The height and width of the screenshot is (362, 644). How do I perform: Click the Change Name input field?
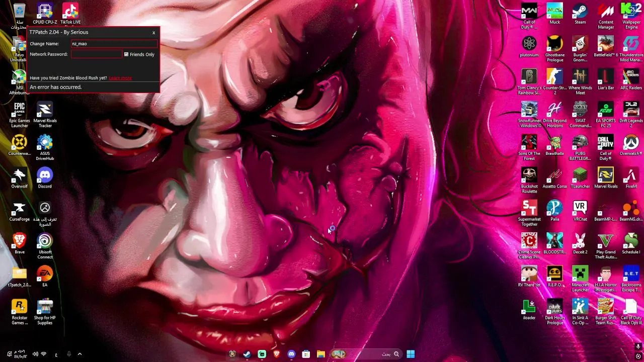(x=114, y=44)
